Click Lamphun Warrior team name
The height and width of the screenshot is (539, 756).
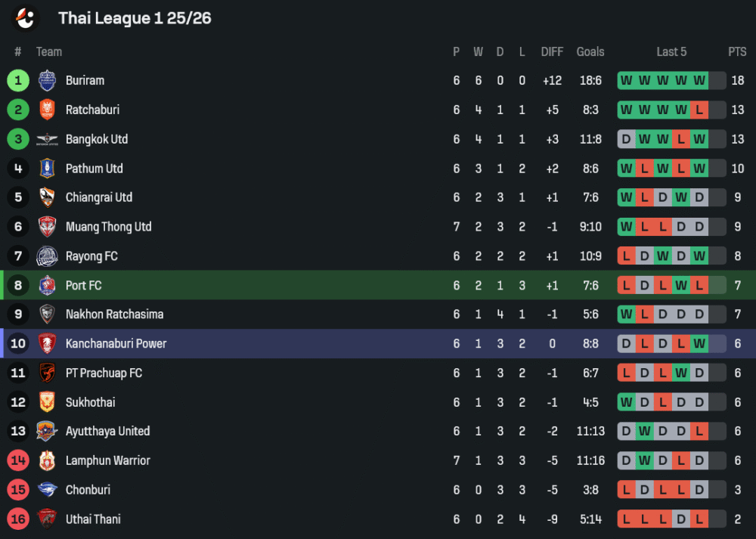pos(108,460)
